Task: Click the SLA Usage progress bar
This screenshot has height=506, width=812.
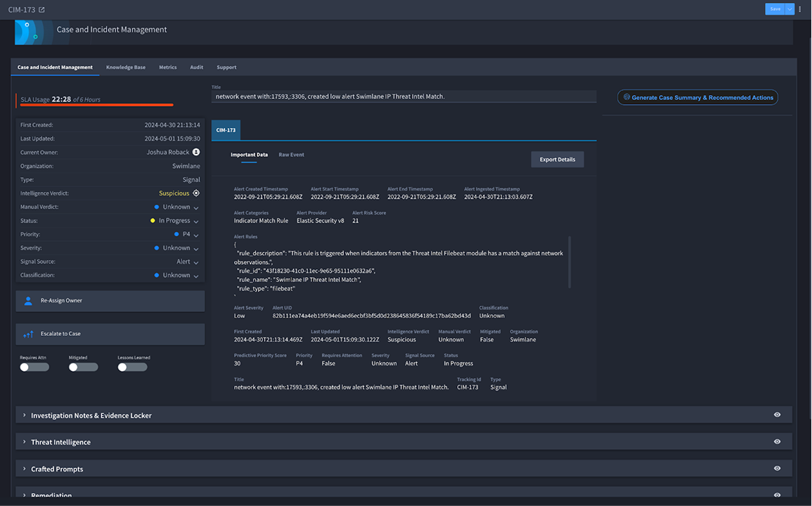Action: click(96, 105)
